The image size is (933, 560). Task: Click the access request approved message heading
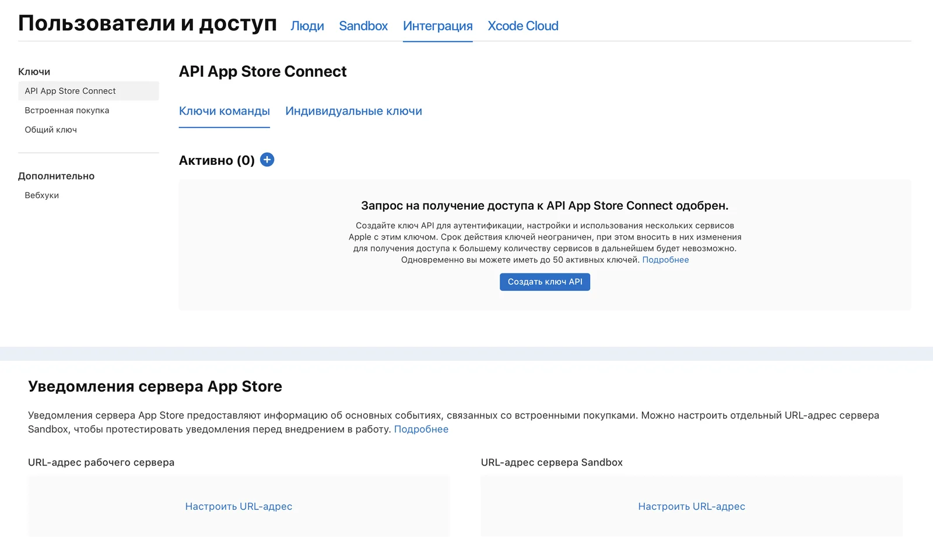tap(545, 206)
